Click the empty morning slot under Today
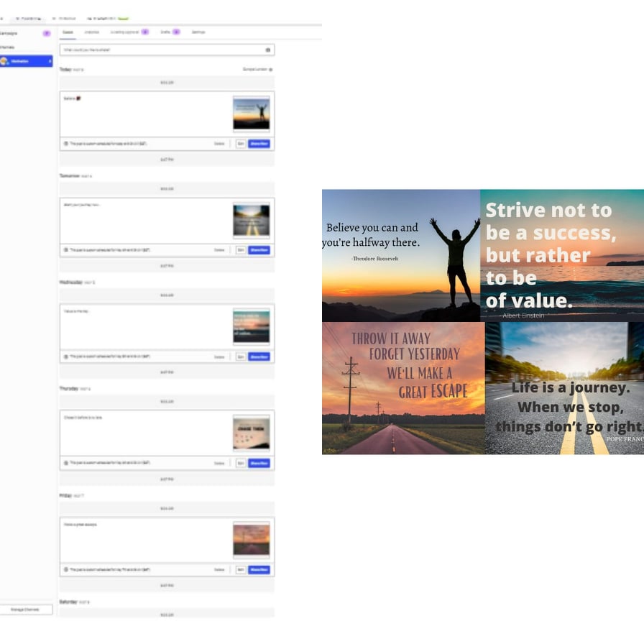Screen dimensions: 644x644 pos(167,83)
